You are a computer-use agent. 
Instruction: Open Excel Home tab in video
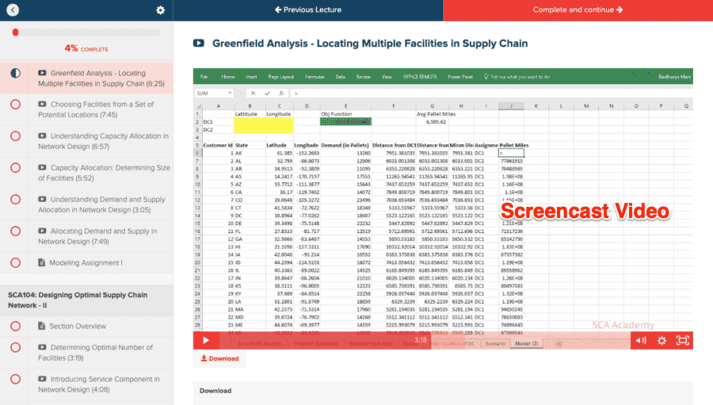coord(228,77)
